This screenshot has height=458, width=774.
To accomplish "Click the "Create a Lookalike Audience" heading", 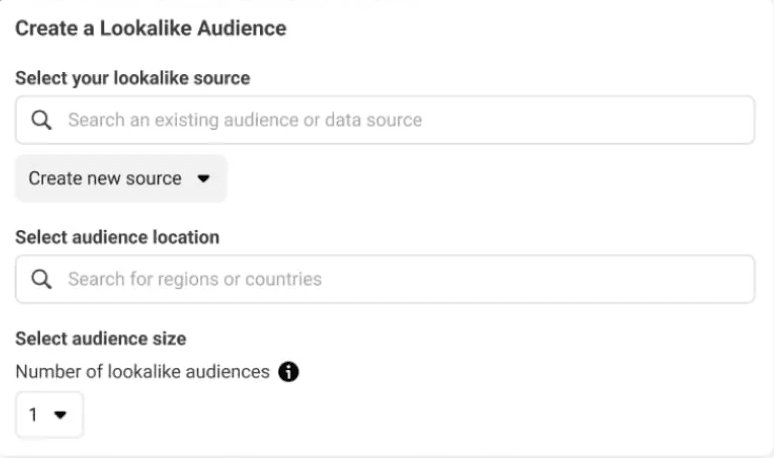I will coord(151,29).
